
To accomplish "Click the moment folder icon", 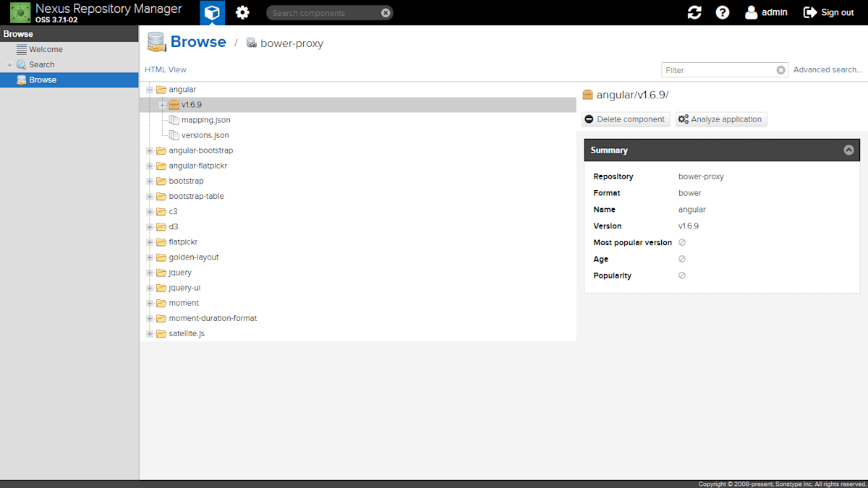I will [x=161, y=303].
